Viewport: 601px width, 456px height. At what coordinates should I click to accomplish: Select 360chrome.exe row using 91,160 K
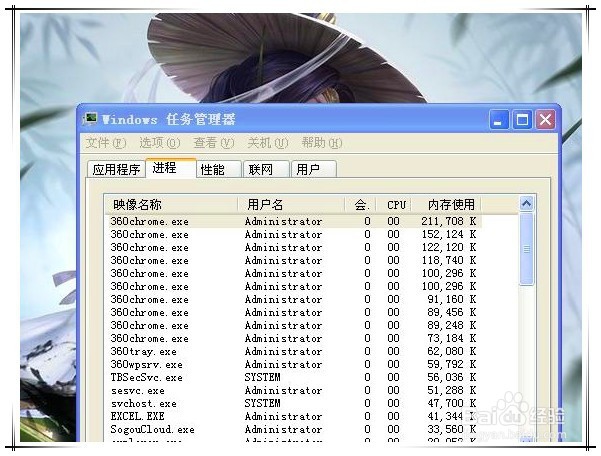[293, 299]
